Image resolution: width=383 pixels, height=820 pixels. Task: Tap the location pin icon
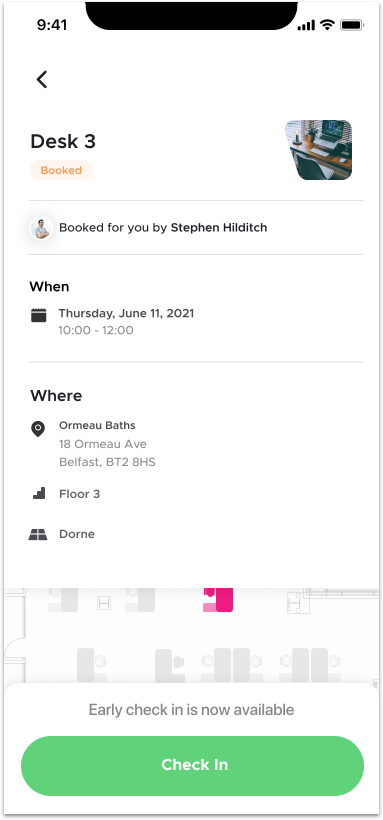pyautogui.click(x=38, y=429)
